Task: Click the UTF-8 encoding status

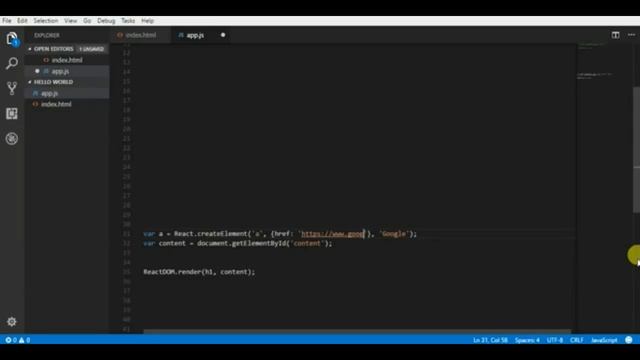Action: (555, 340)
